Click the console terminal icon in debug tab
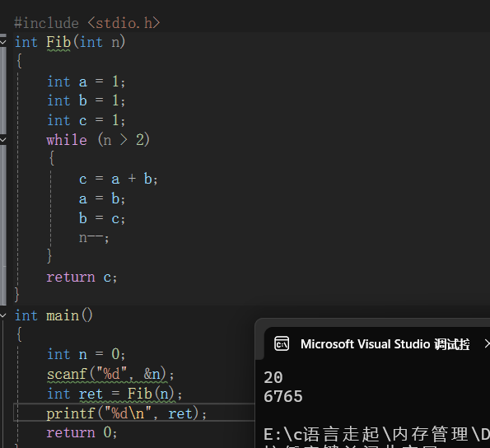The height and width of the screenshot is (448, 490). click(x=282, y=344)
